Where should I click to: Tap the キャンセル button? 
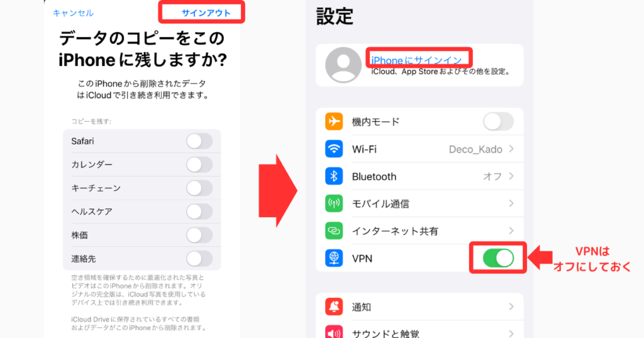click(73, 13)
